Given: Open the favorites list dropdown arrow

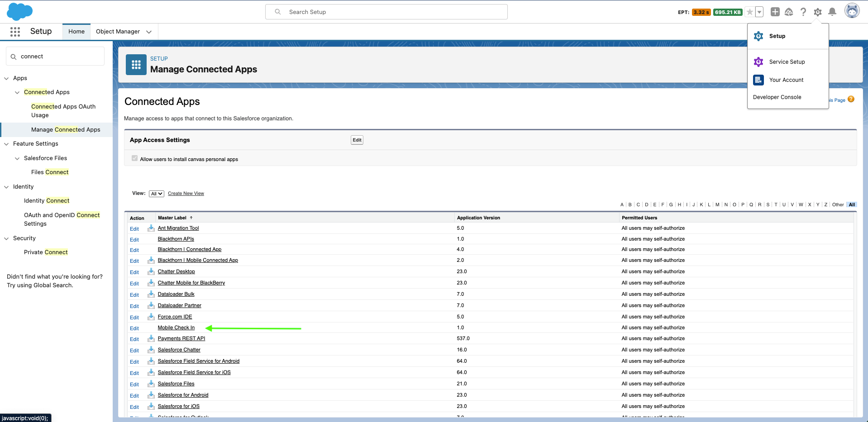Looking at the screenshot, I should click(x=759, y=12).
